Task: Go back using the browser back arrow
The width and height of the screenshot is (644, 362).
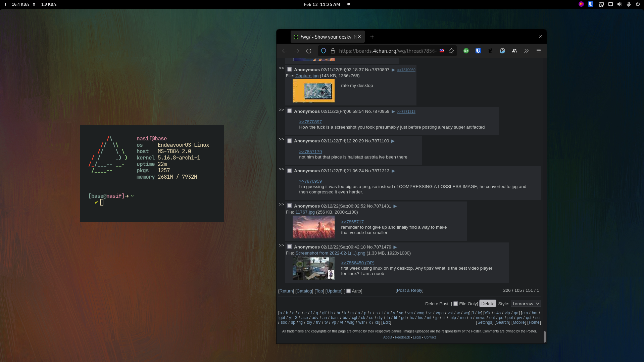Action: click(x=285, y=51)
